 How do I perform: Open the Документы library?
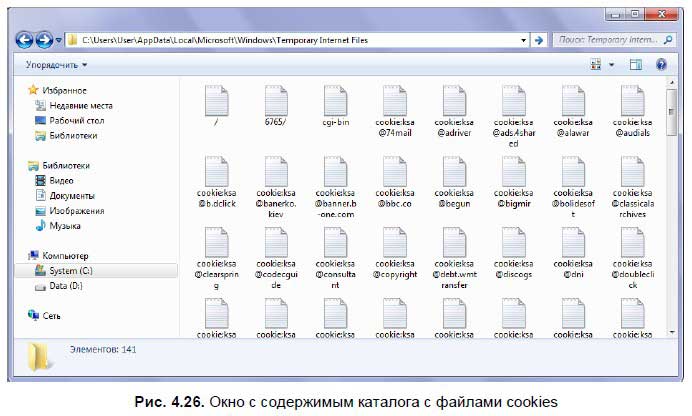tap(71, 196)
